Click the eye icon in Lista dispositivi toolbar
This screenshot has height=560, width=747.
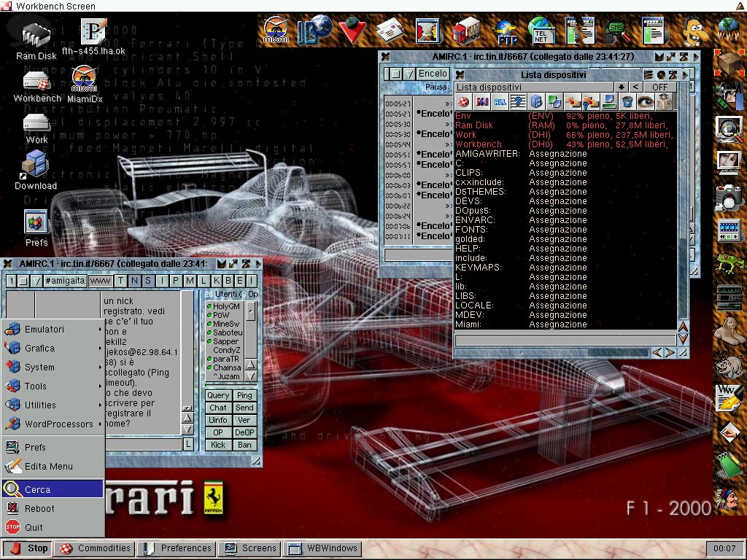pos(646,102)
